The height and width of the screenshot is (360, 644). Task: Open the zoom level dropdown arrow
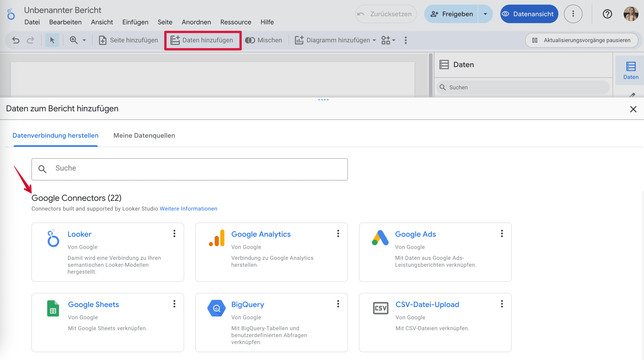point(84,40)
